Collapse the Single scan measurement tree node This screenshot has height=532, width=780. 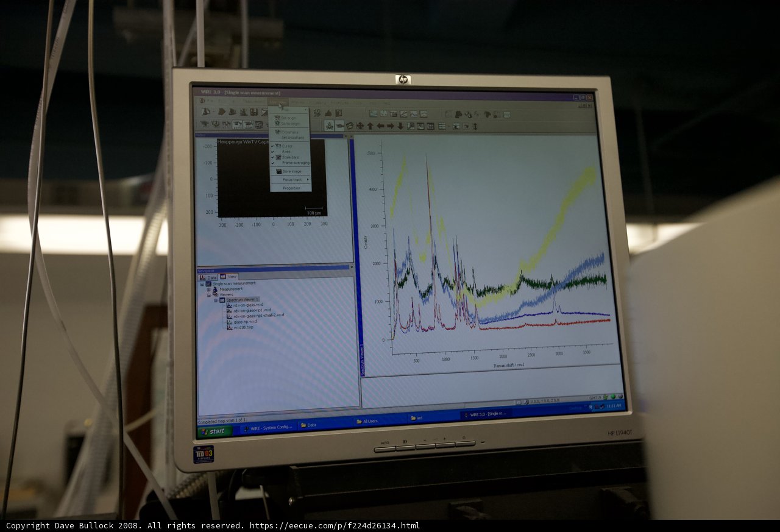pos(202,284)
